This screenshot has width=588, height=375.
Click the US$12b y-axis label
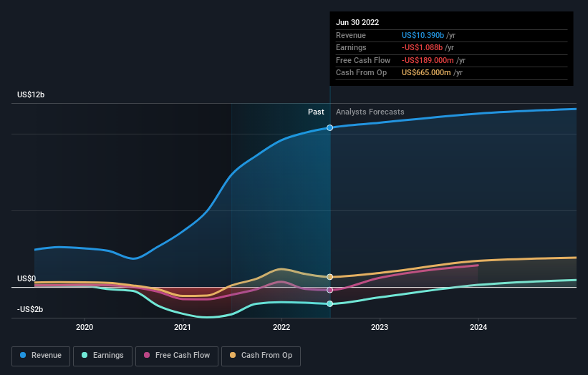31,94
